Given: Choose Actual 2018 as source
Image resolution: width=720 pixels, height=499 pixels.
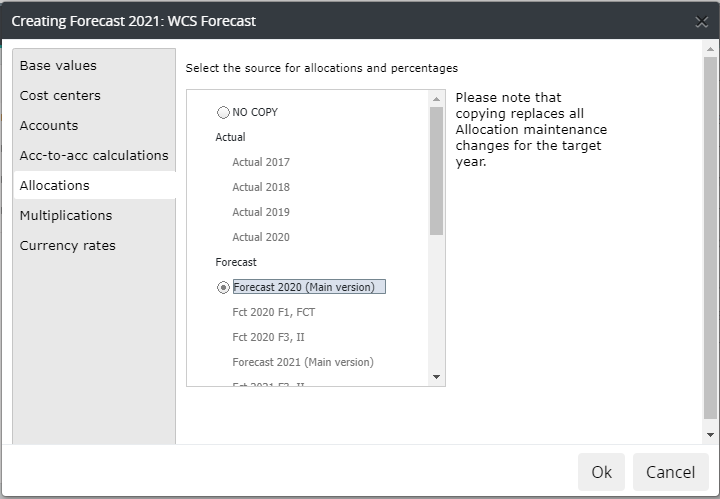Looking at the screenshot, I should [x=261, y=187].
